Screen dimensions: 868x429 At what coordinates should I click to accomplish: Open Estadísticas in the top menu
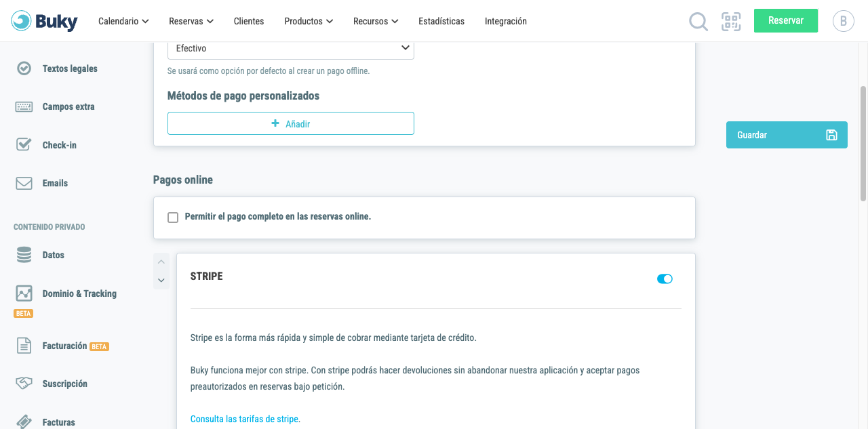pos(441,21)
